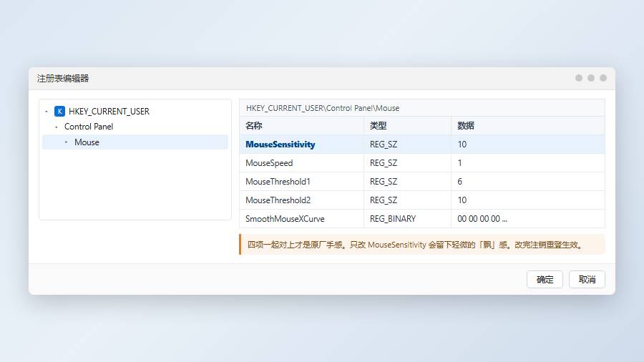Click data value 1 of MouseSpeed
The height and width of the screenshot is (362, 644).
pos(459,163)
